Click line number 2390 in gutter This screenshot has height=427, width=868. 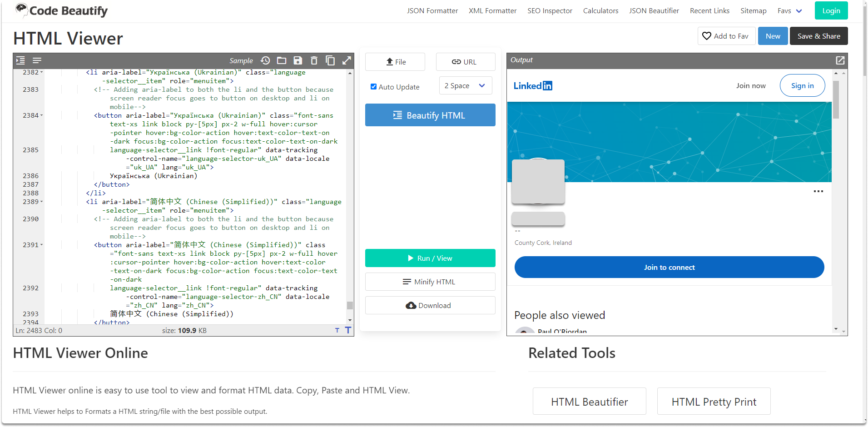(31, 219)
